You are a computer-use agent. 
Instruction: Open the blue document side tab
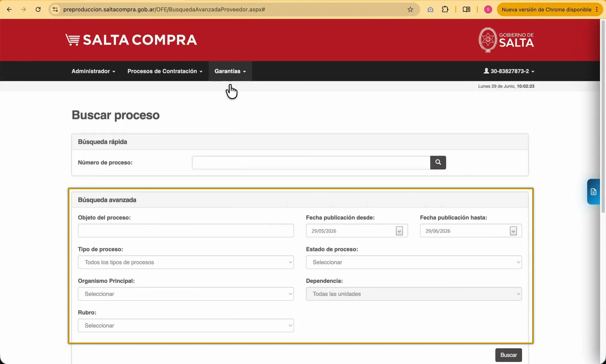click(593, 192)
